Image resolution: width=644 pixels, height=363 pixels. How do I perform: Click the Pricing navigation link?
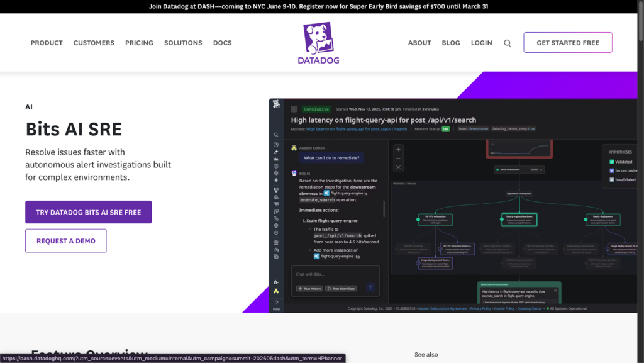[139, 43]
